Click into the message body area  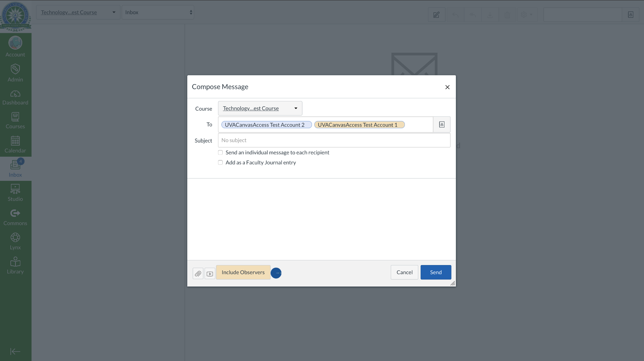322,219
